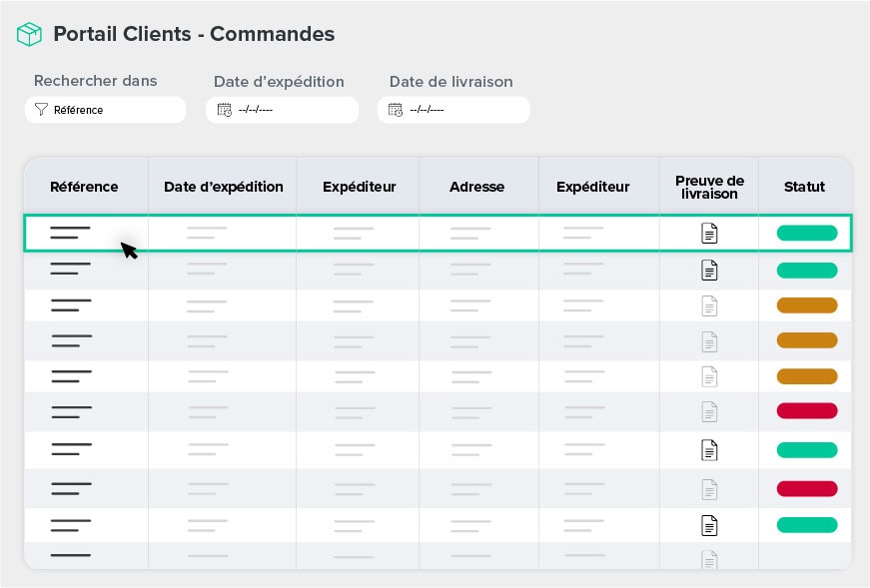Open the Date d'expédition calendar icon
The image size is (870, 588).
point(224,110)
